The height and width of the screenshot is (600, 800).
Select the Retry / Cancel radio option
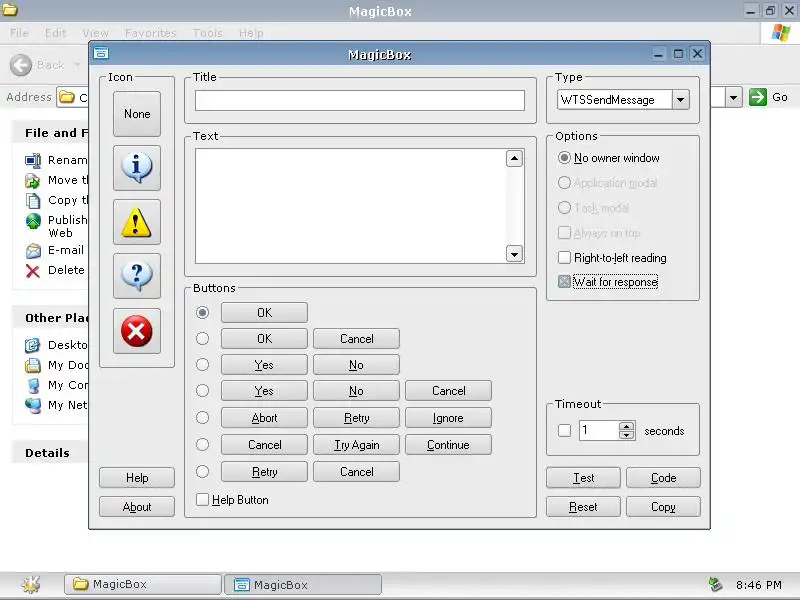point(203,471)
